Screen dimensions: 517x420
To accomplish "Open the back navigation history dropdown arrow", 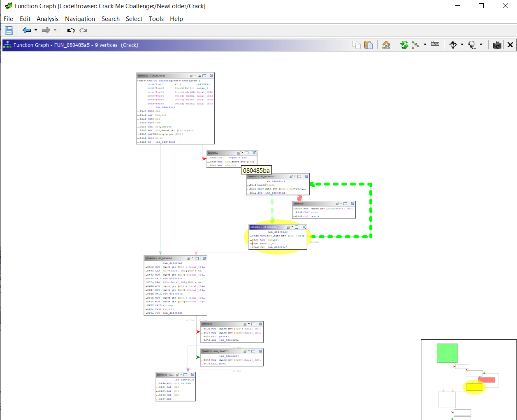I will [36, 30].
